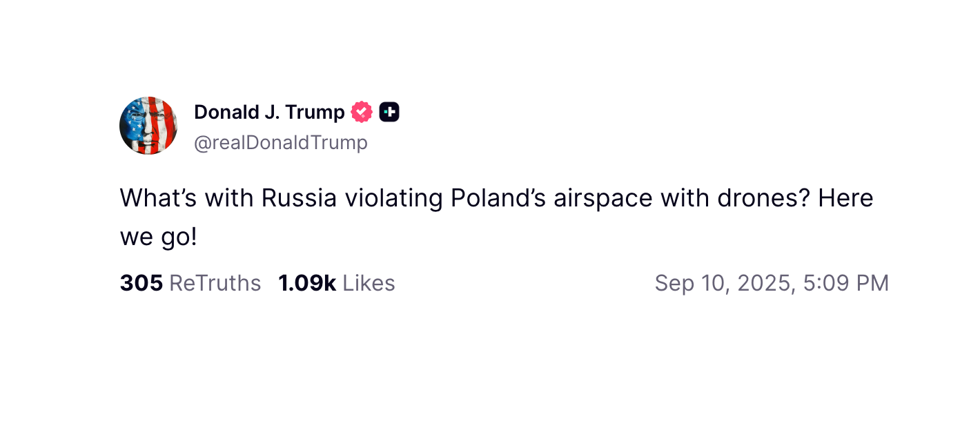Open the flag-painted profile avatar
Viewport: 980px width, 446px height.
tap(148, 126)
